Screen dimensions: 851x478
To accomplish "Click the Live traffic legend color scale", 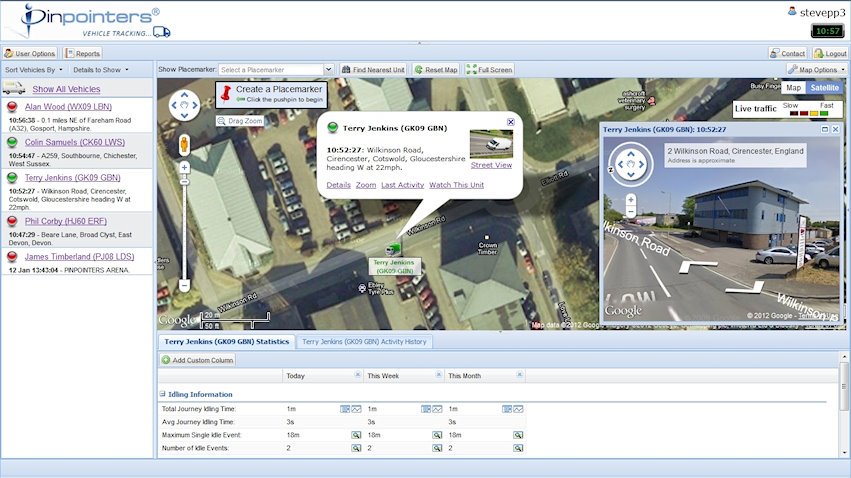I will (x=809, y=113).
